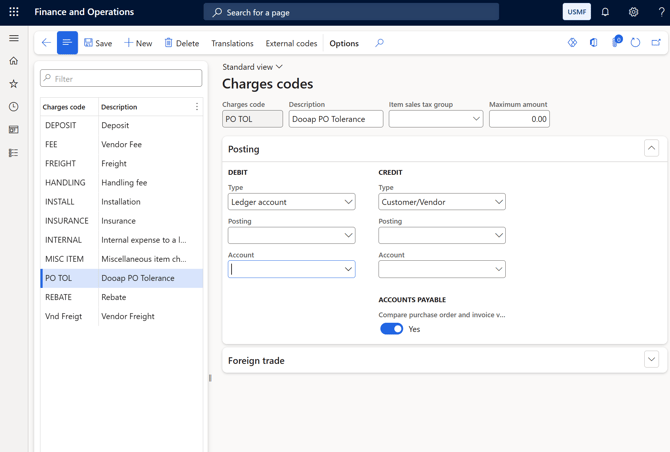Image resolution: width=670 pixels, height=452 pixels.
Task: Open Favorites star in left sidebar
Action: [14, 84]
